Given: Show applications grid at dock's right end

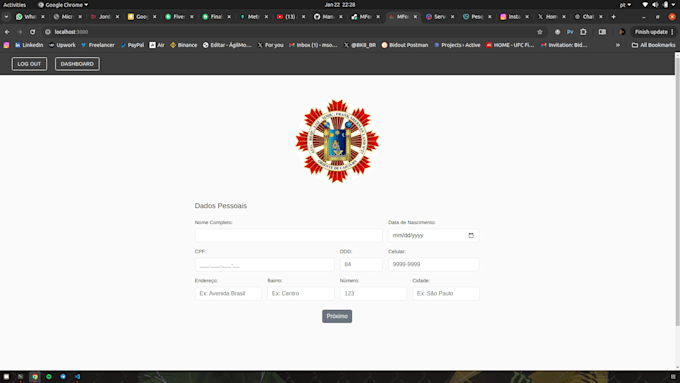Looking at the screenshot, I should coord(673,376).
